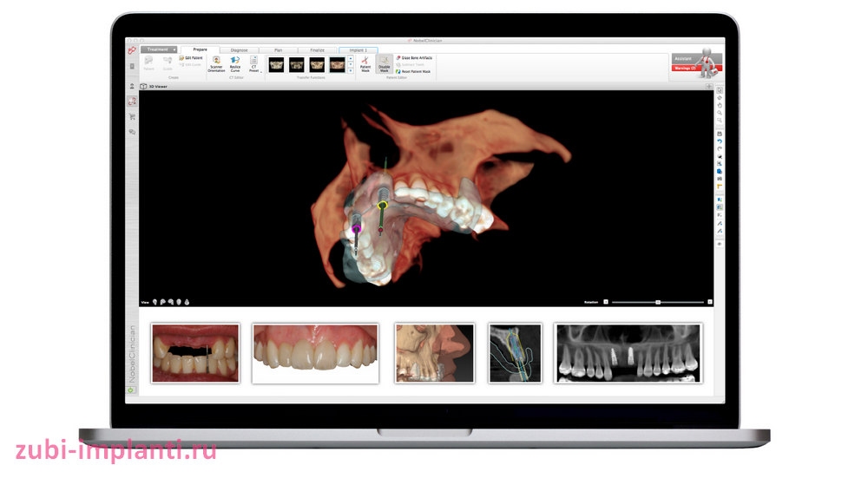The width and height of the screenshot is (868, 478).
Task: Click the Reset Patient Mask icon
Action: 398,71
